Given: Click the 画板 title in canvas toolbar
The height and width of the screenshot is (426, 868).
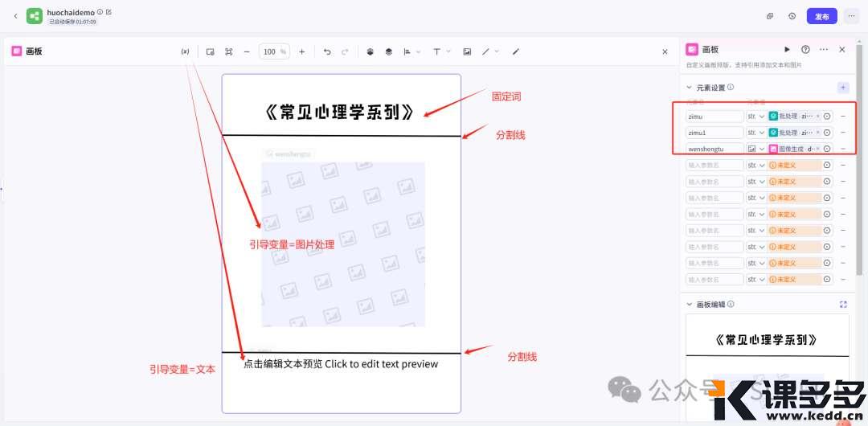Looking at the screenshot, I should click(x=34, y=51).
